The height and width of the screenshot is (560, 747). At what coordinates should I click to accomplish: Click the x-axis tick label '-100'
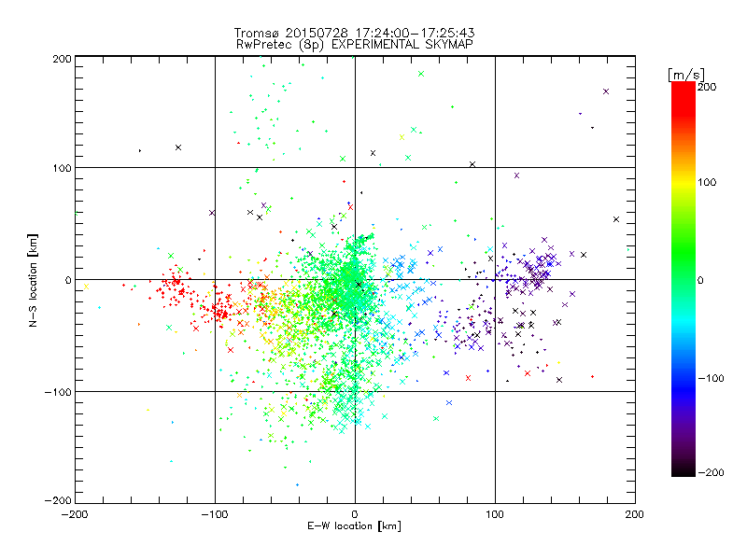click(x=215, y=515)
